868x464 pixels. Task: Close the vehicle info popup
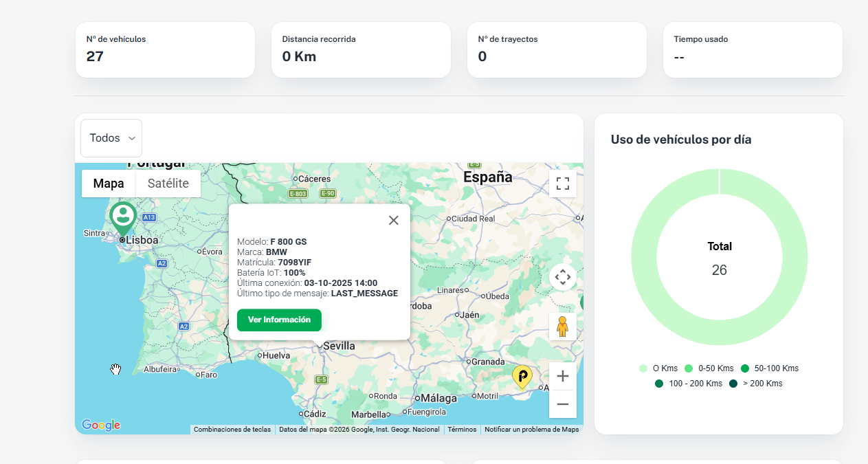coord(394,220)
